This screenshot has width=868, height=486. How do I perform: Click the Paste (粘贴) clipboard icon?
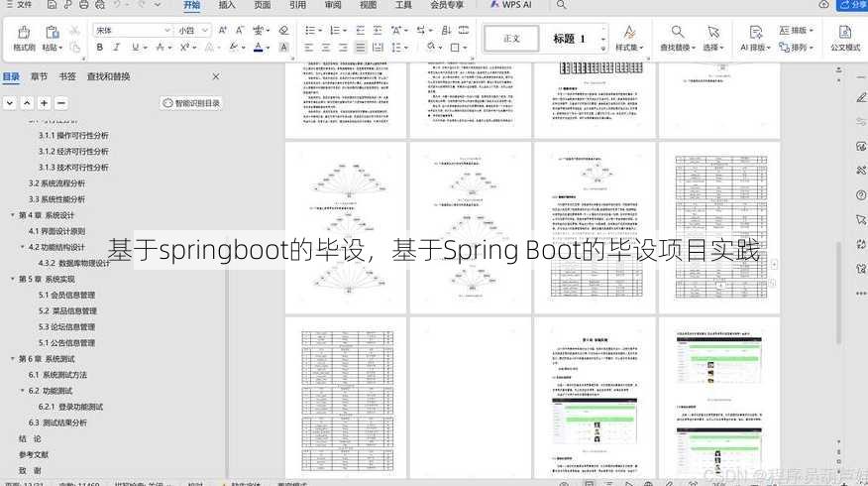[53, 32]
